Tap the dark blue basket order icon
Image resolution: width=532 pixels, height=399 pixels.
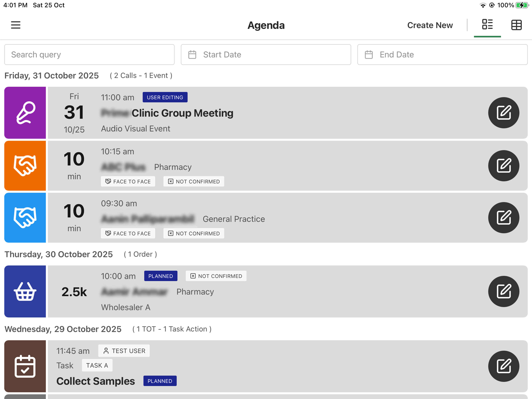click(25, 291)
